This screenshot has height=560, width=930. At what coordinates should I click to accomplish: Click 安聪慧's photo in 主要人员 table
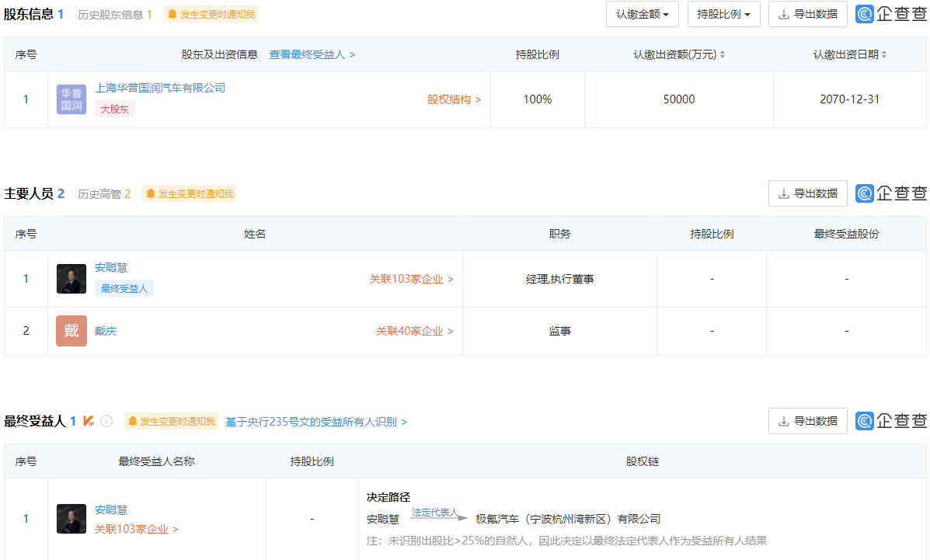[x=71, y=279]
